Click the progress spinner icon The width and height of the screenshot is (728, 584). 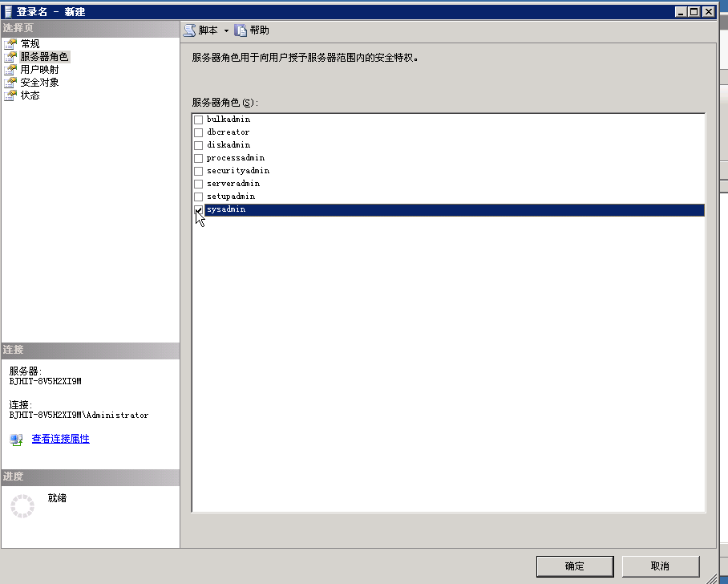click(22, 506)
